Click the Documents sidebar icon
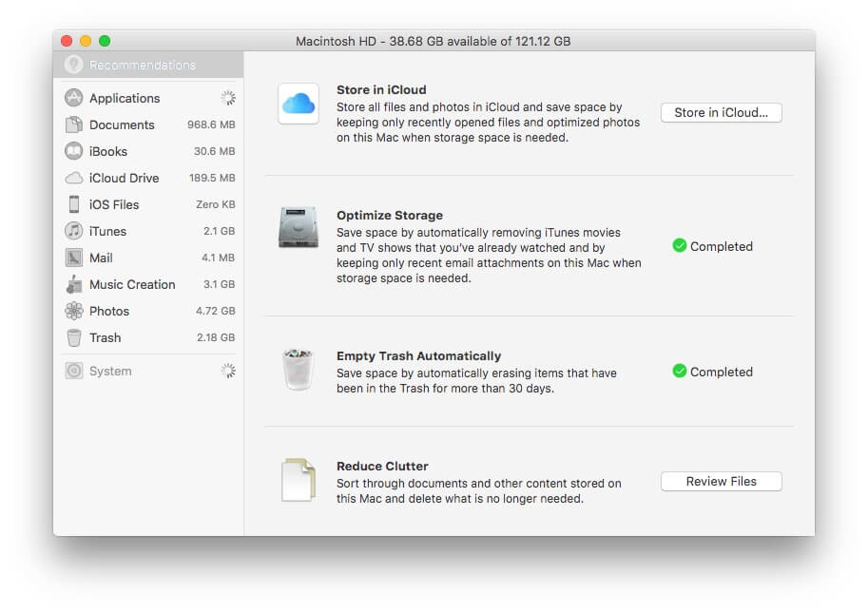The width and height of the screenshot is (868, 612). click(x=73, y=124)
